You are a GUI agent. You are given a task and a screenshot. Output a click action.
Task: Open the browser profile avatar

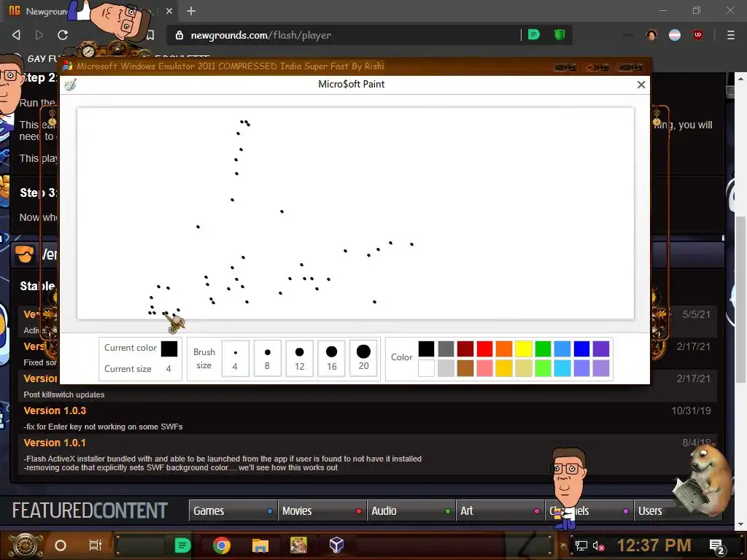click(x=651, y=35)
